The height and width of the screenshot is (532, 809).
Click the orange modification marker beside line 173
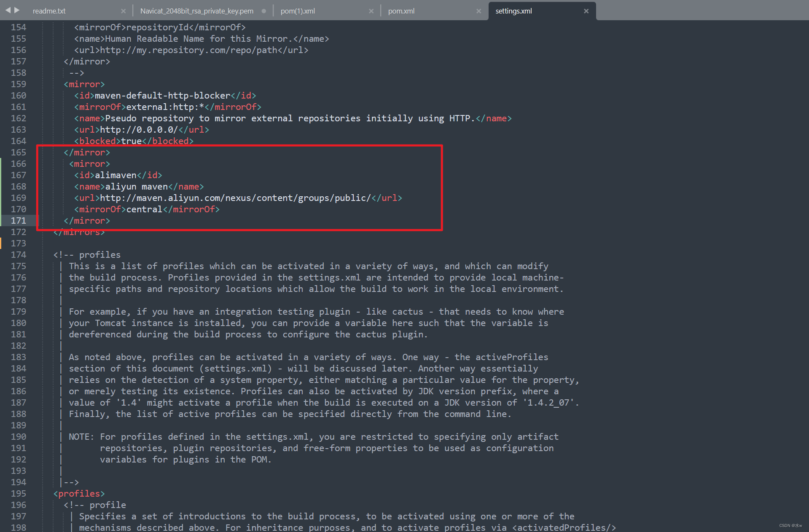[1, 243]
